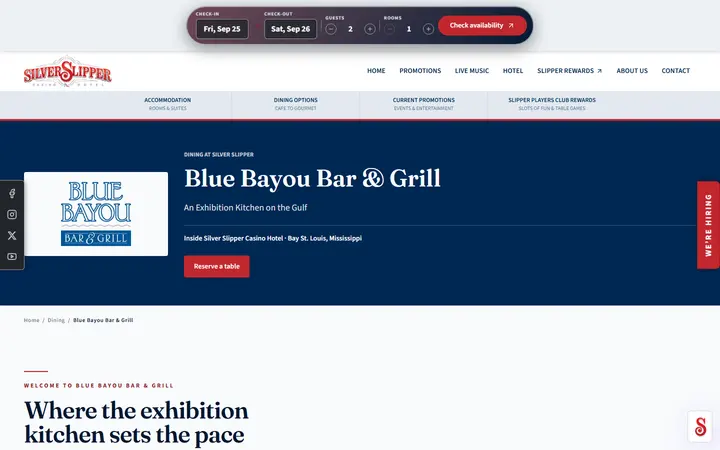720x450 pixels.
Task: Click the Blue Bayou Bar & Grill logo image
Action: tap(96, 214)
